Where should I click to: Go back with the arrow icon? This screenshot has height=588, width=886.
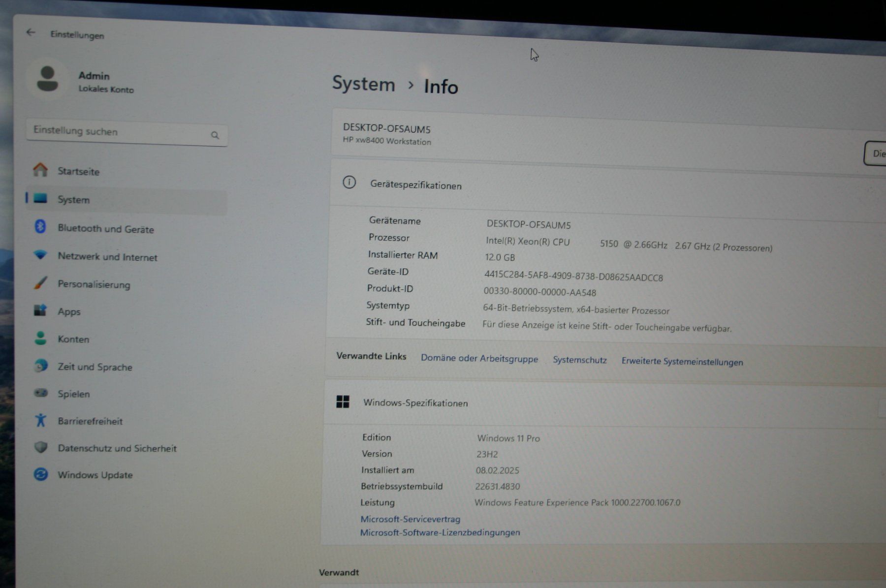click(x=31, y=32)
